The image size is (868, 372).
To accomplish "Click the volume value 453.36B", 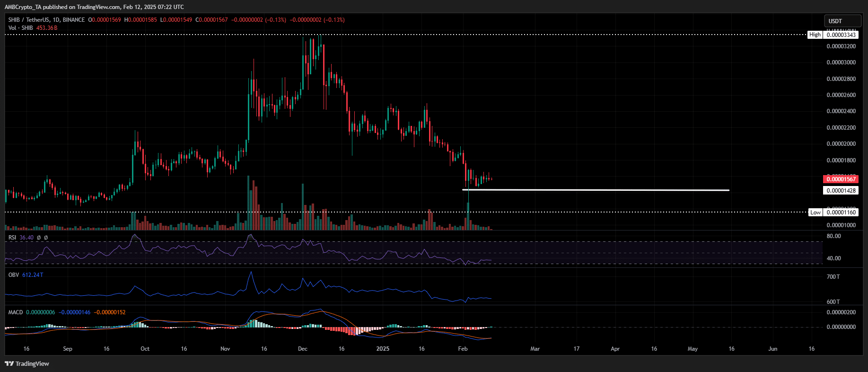I will pyautogui.click(x=47, y=28).
